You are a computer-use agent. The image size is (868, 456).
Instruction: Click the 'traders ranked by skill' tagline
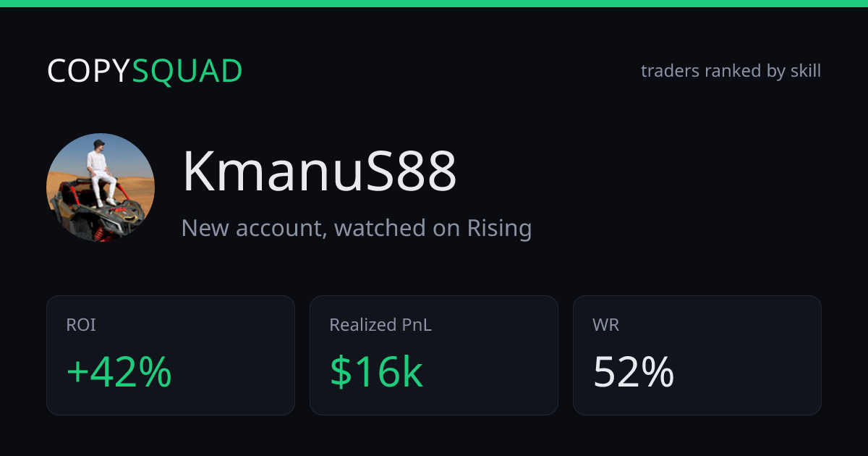tap(731, 71)
